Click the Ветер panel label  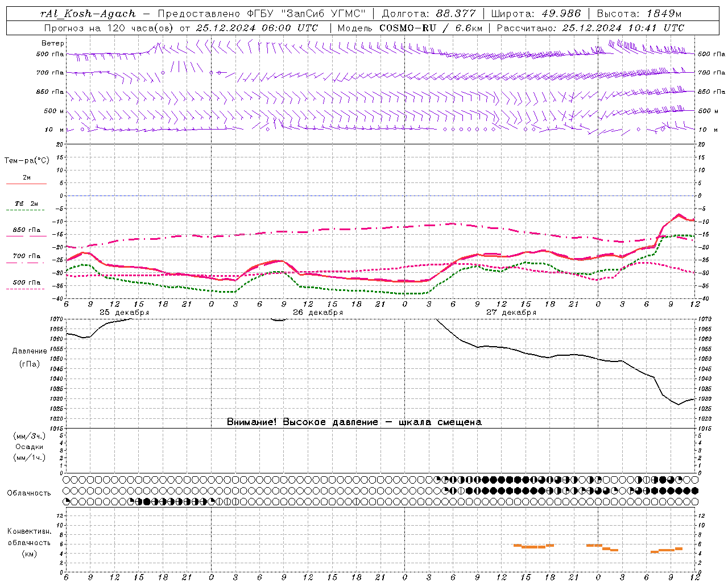[53, 43]
